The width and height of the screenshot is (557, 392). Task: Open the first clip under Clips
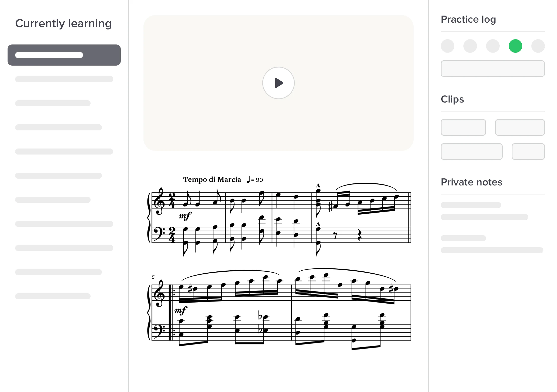tap(463, 127)
